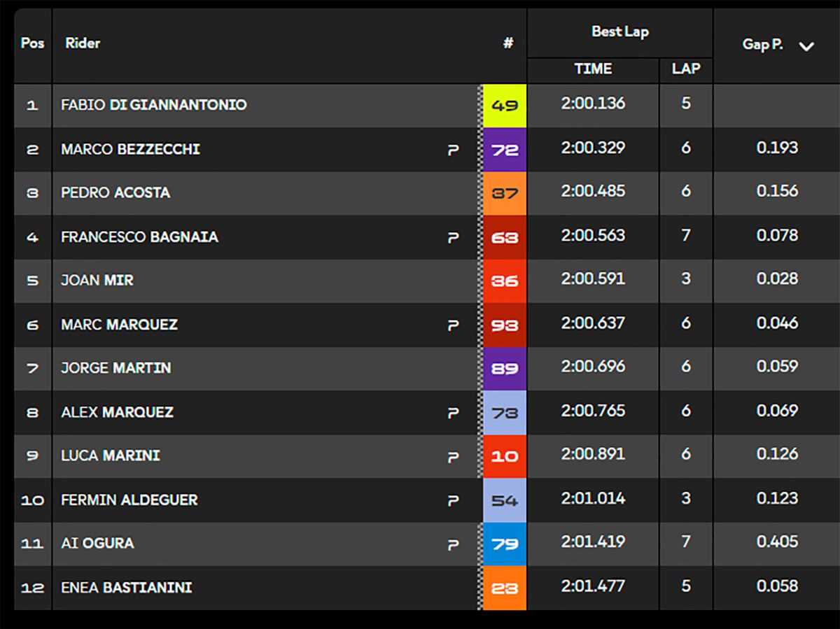Screen dimensions: 840x629
Task: Click the Best Lap TIME subheader
Action: click(593, 69)
